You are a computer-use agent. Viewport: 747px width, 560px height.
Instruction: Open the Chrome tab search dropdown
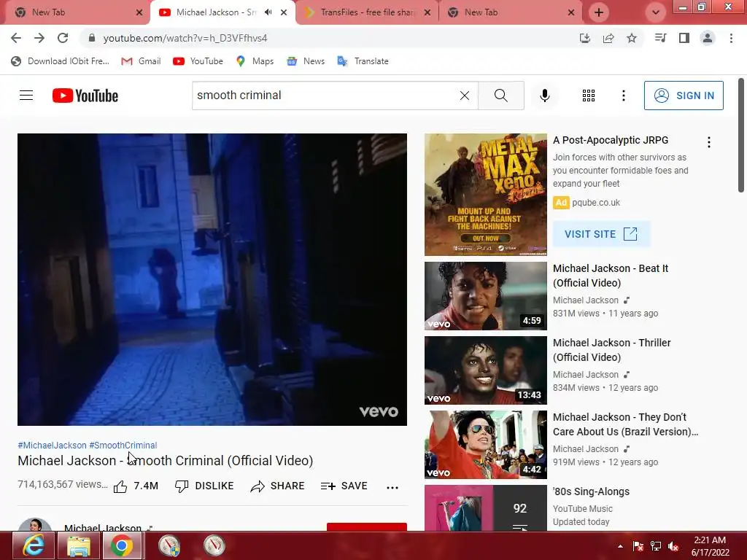656,12
